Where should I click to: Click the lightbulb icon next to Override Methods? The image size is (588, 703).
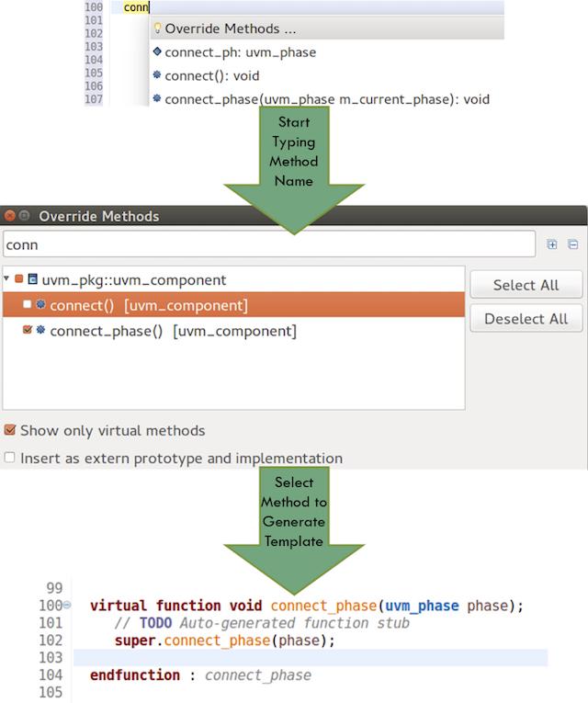[157, 28]
